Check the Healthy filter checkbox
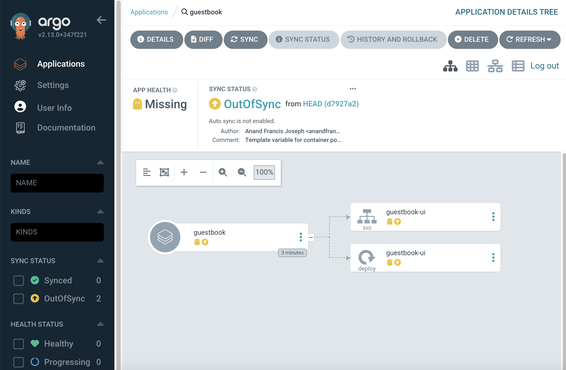 [18, 344]
